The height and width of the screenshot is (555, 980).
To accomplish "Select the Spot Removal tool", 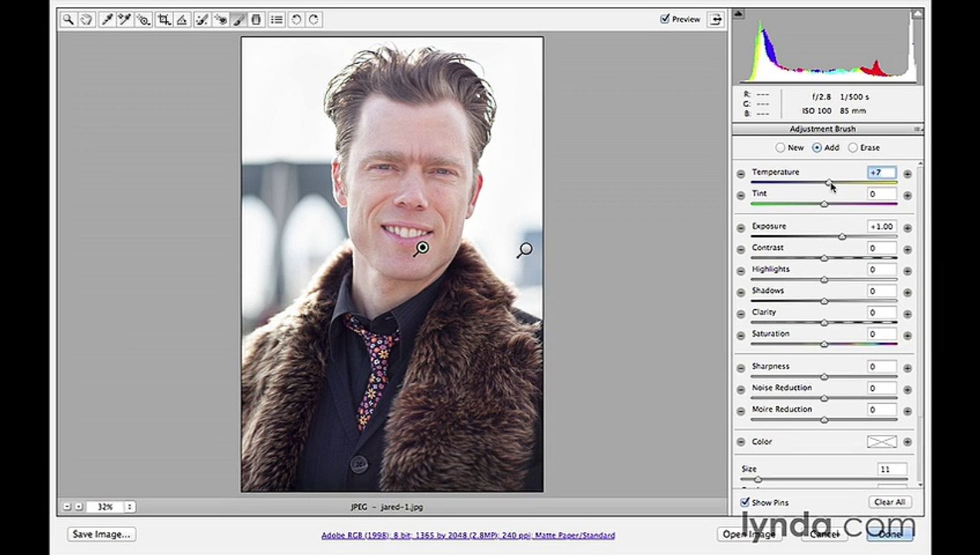I will point(202,20).
